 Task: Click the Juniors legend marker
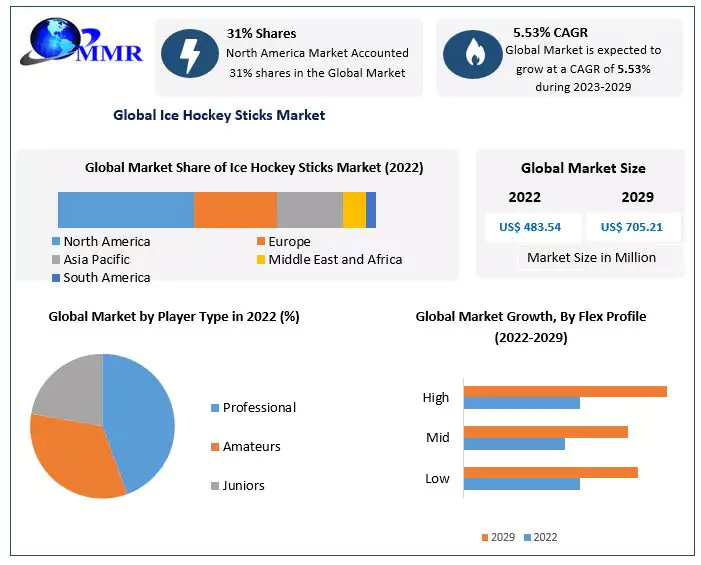[215, 486]
